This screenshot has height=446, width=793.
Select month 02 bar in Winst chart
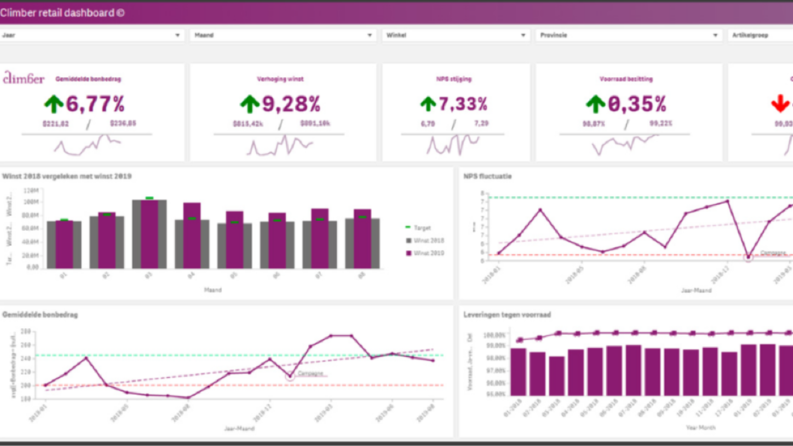coord(107,240)
